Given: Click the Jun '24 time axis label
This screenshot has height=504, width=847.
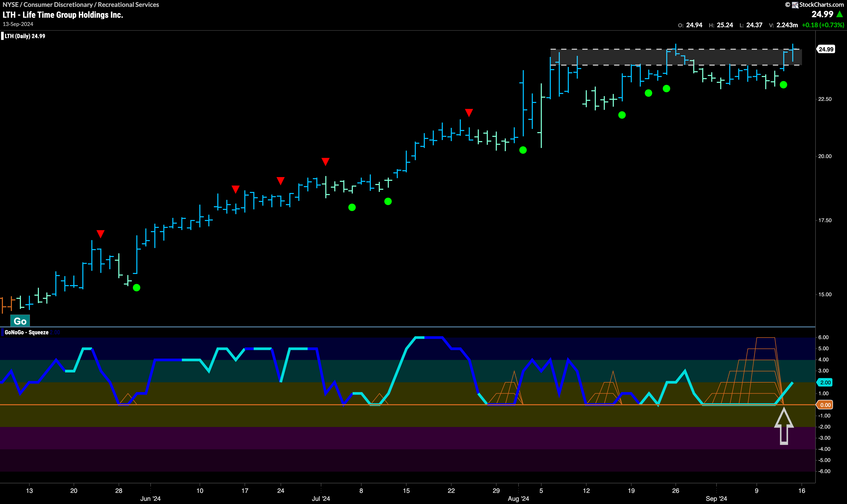Looking at the screenshot, I should point(150,498).
